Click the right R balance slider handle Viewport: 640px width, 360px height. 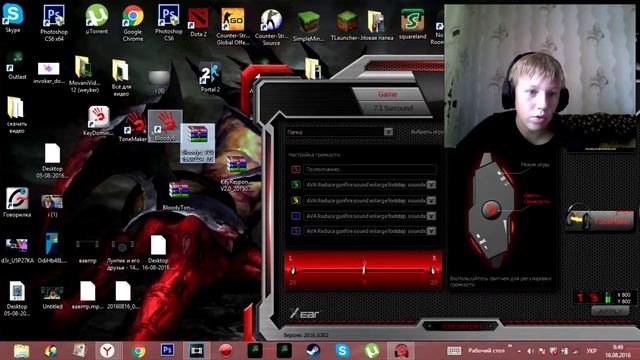pos(432,270)
